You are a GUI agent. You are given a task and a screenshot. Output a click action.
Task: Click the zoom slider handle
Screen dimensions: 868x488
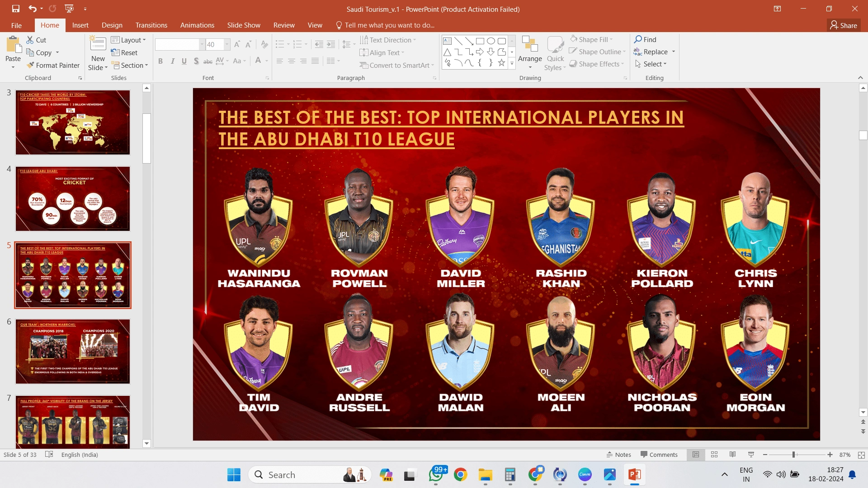click(x=793, y=455)
